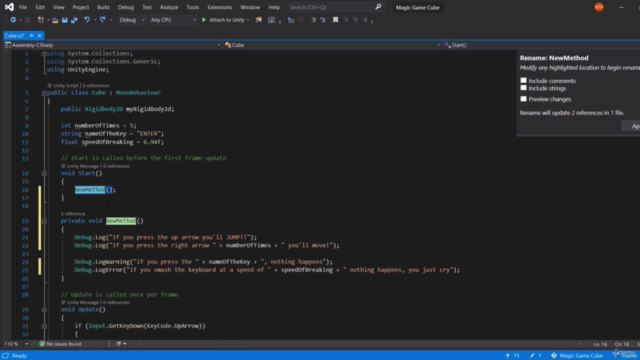This screenshot has height=360, width=640.
Task: Open the Cube class navigation dropdown
Action: point(332,45)
